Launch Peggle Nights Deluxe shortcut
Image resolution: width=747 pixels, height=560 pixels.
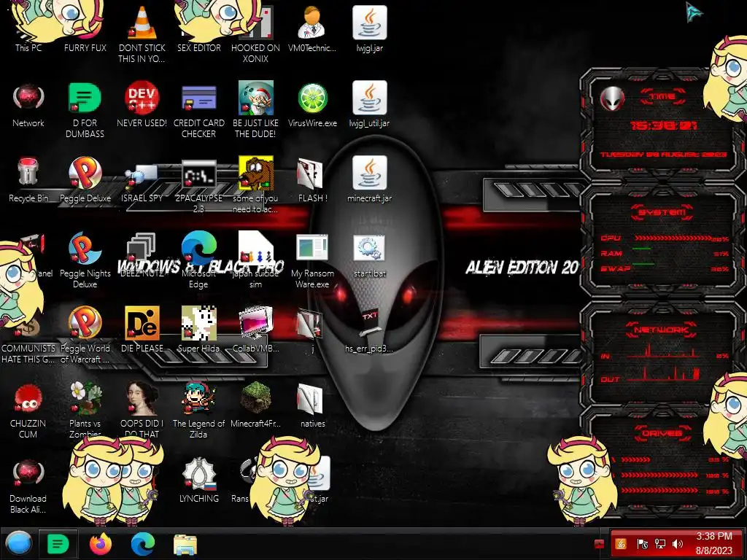tap(85, 260)
